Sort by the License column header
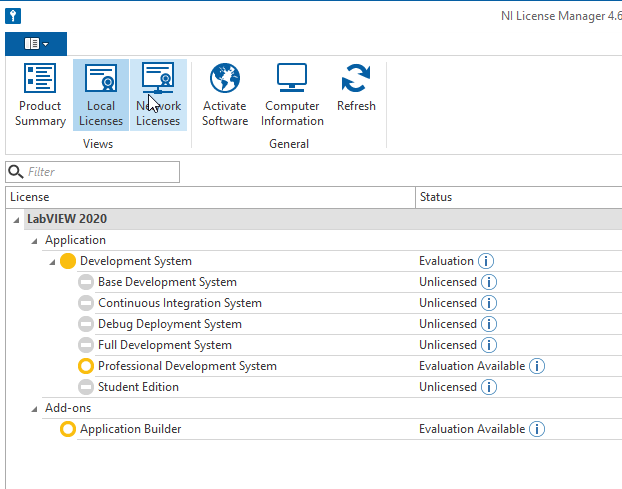 click(x=210, y=197)
